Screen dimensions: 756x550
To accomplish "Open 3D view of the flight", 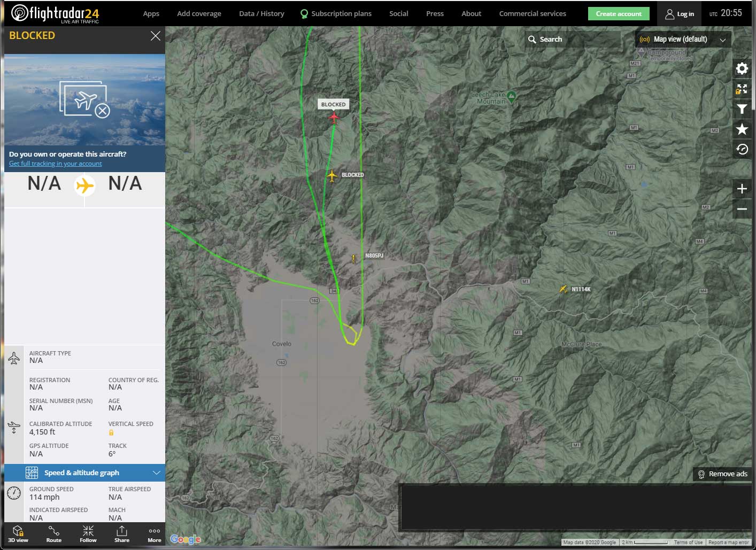I will pyautogui.click(x=18, y=533).
